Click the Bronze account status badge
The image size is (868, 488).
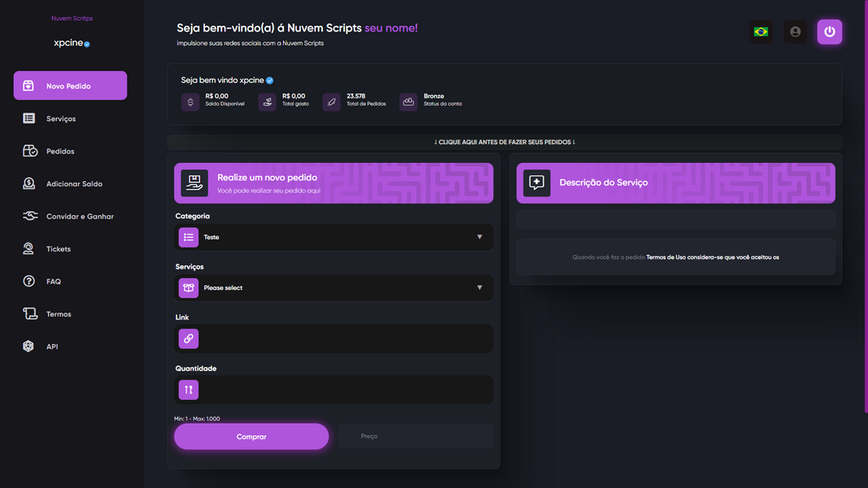(x=410, y=101)
